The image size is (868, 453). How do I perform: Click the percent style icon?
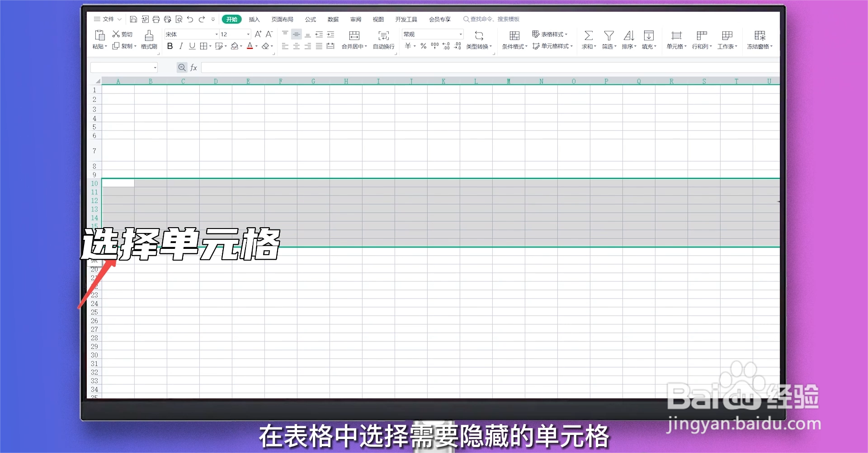424,46
